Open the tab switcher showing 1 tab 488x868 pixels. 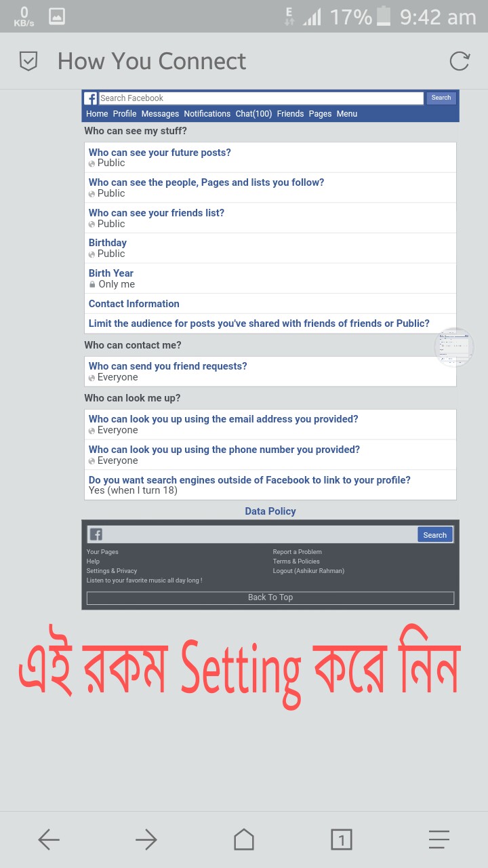342,840
